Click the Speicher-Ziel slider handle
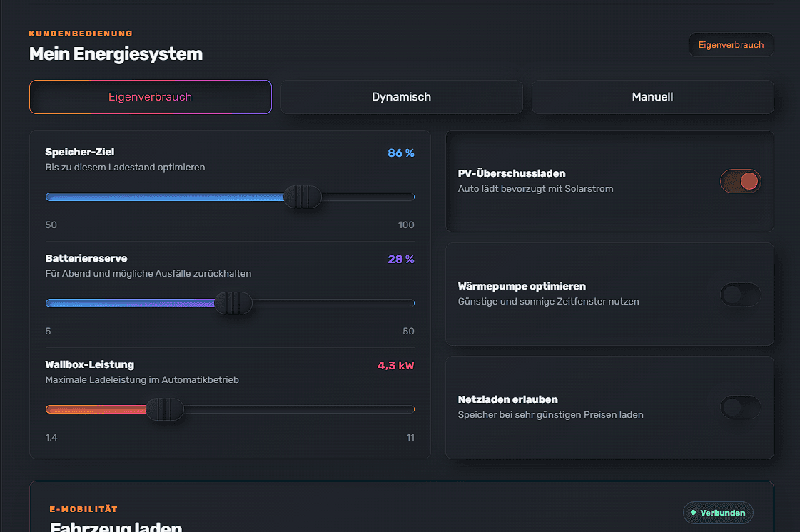Image resolution: width=800 pixels, height=532 pixels. [x=303, y=197]
